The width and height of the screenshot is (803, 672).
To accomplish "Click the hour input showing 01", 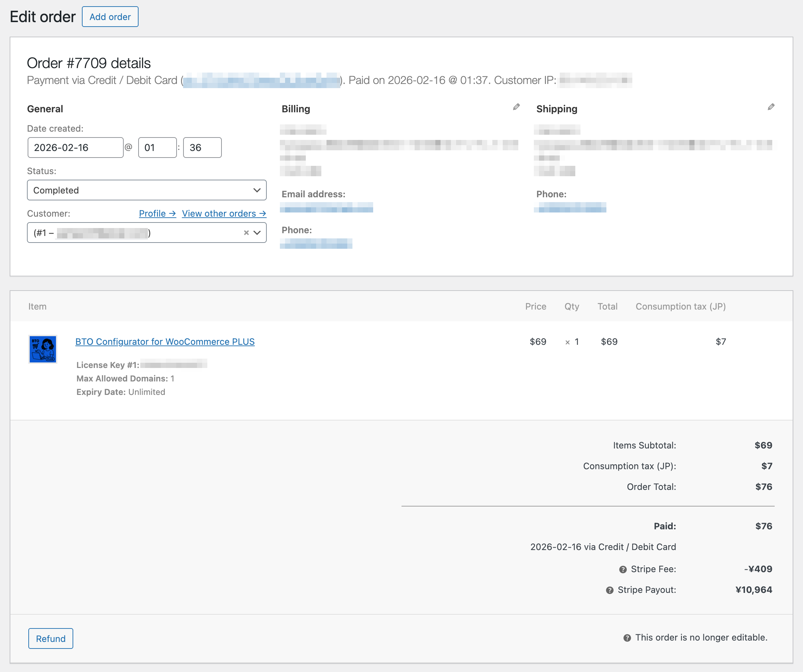I will [157, 148].
